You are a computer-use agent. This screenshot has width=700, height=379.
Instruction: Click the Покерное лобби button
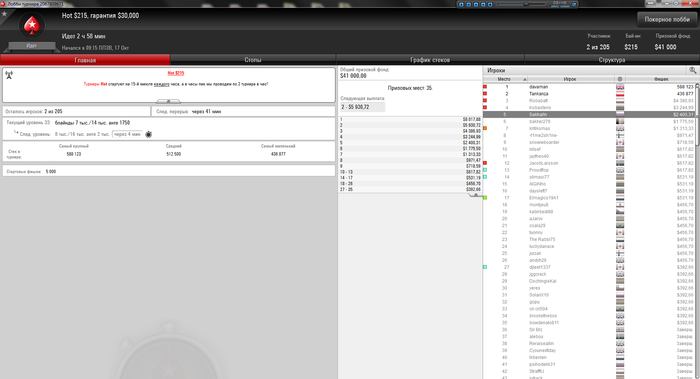coord(667,20)
